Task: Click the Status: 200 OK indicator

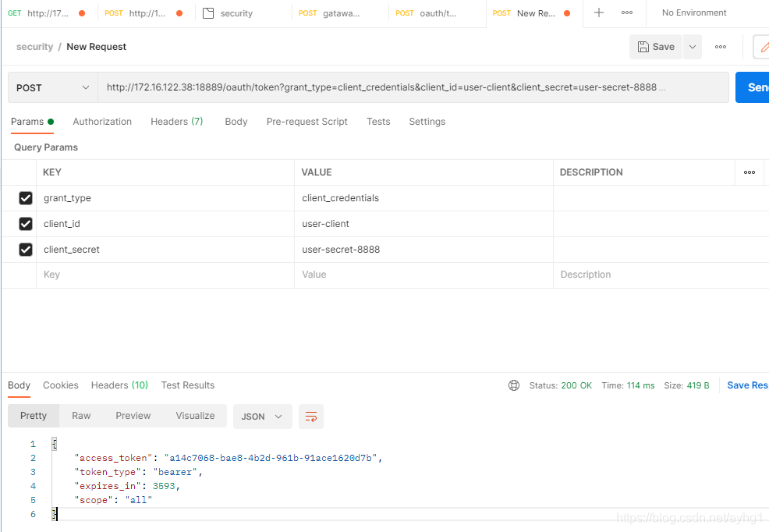Action: click(561, 385)
